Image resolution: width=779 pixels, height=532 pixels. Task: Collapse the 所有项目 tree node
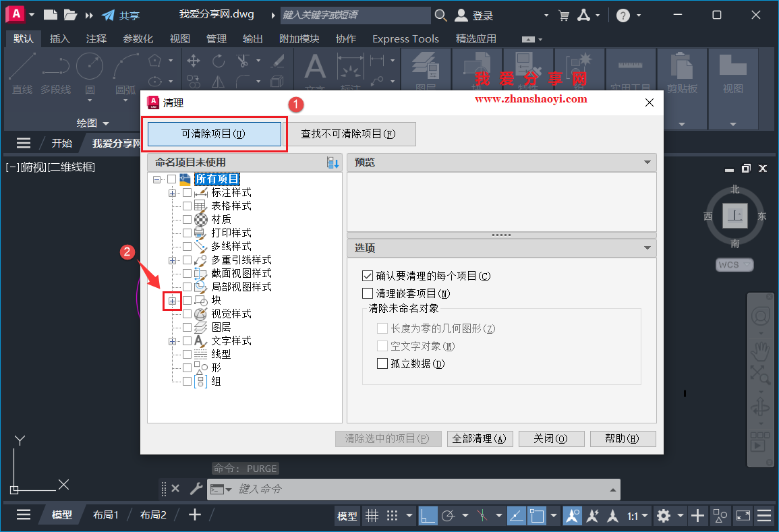pyautogui.click(x=157, y=179)
